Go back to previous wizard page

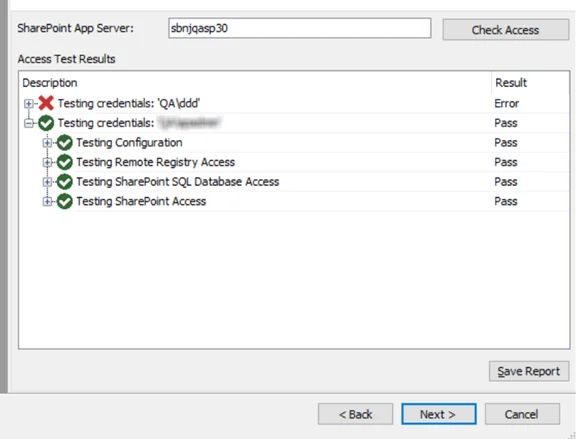[355, 414]
